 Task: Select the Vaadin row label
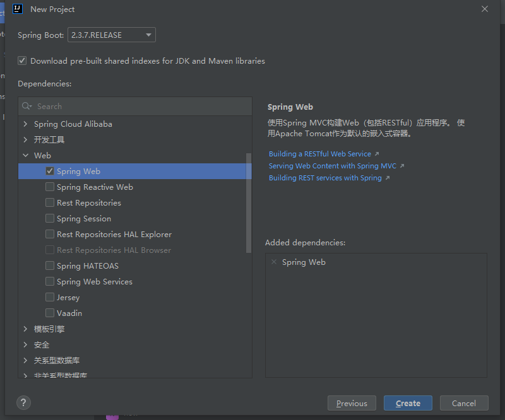pyautogui.click(x=69, y=313)
